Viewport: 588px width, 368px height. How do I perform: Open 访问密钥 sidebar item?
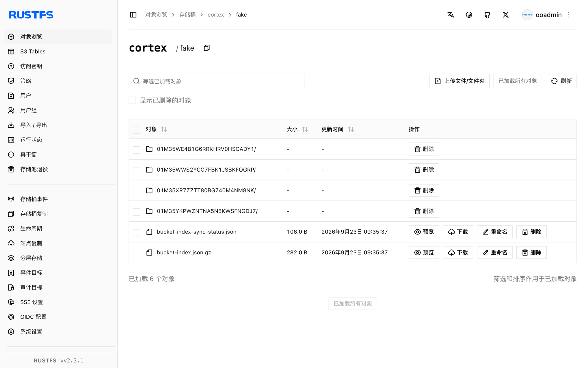58,66
